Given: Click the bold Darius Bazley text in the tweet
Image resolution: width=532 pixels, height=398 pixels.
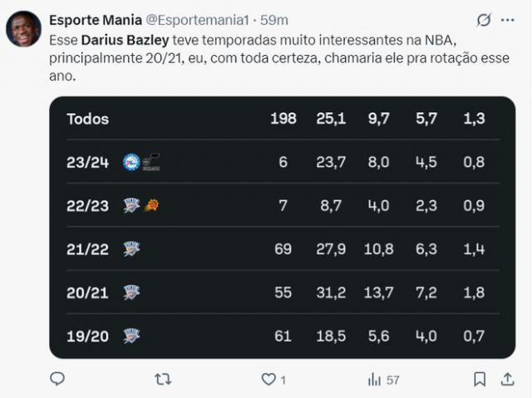Looking at the screenshot, I should pos(124,40).
